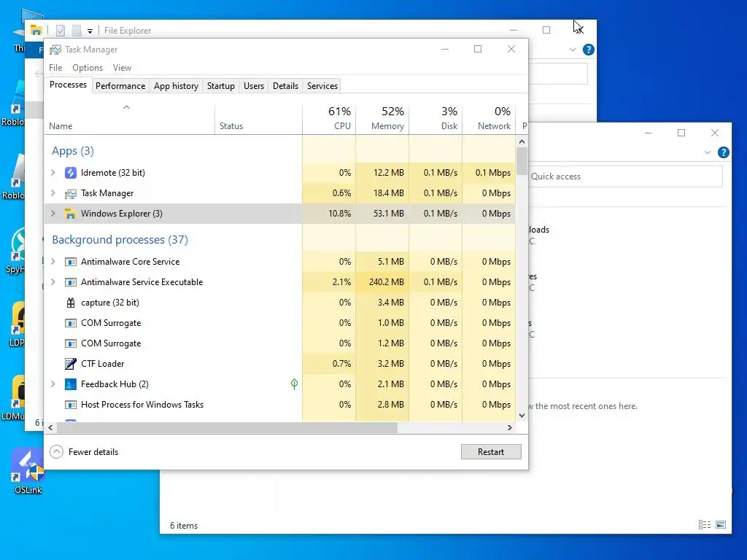Select the Processes tab
The image size is (747, 560).
click(68, 85)
